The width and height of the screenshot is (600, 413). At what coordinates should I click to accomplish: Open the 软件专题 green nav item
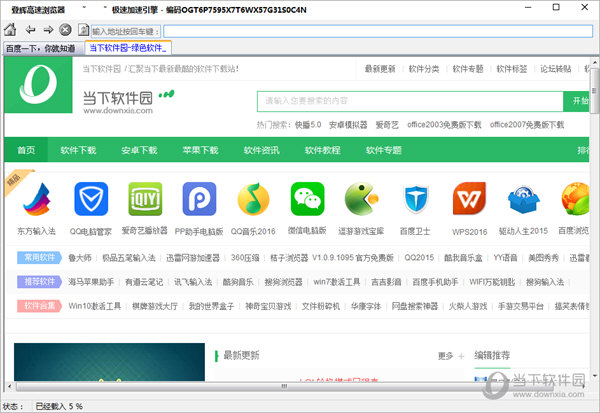384,150
